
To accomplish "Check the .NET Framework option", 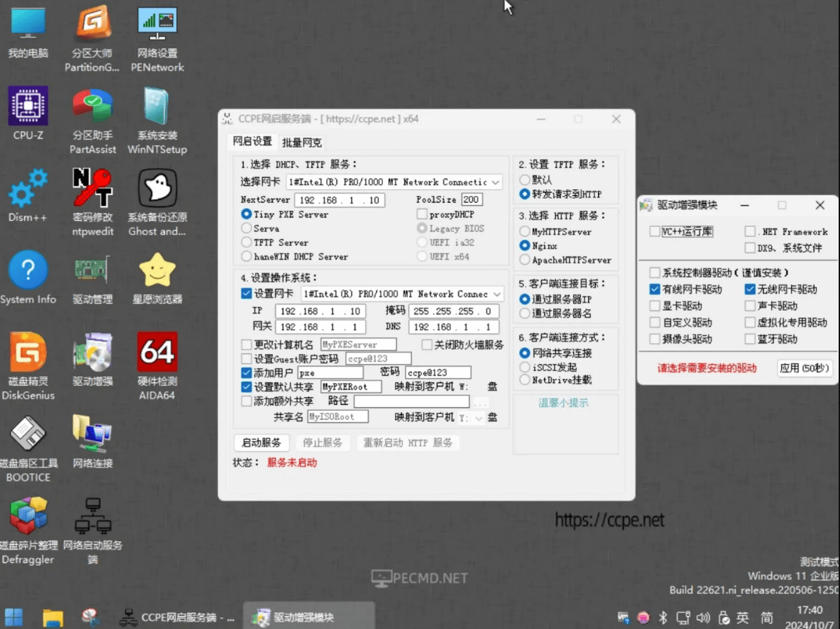I will (750, 232).
